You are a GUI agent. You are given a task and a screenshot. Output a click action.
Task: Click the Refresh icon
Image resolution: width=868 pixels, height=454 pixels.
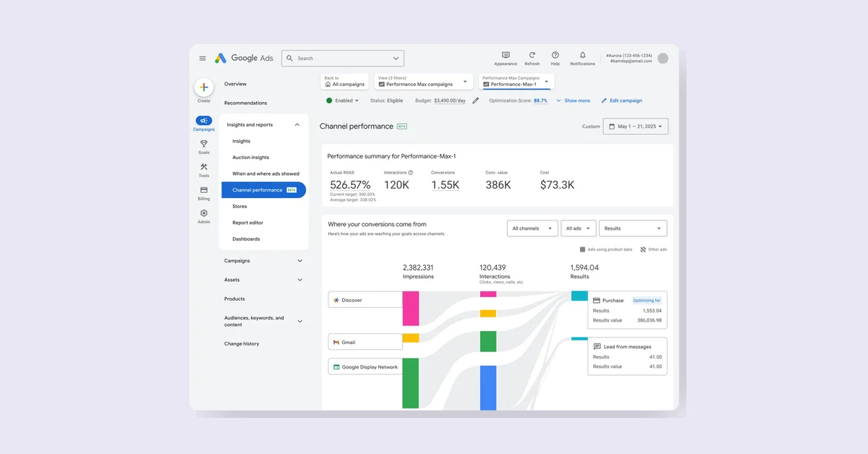pyautogui.click(x=532, y=55)
